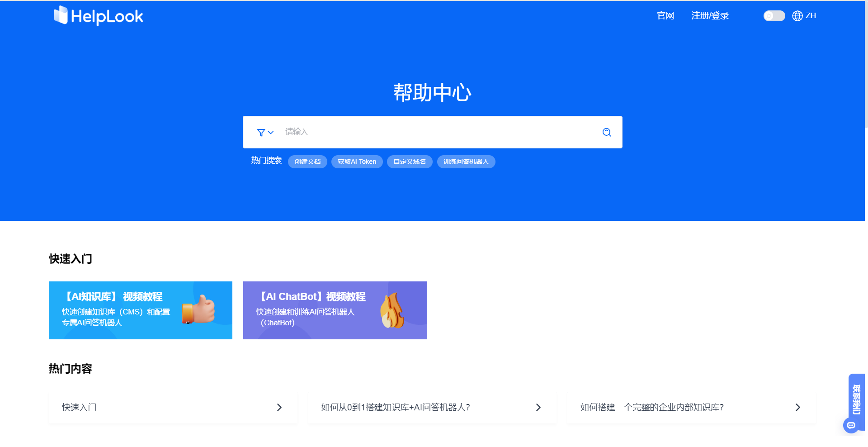This screenshot has width=868, height=447.
Task: Open the 联系我们 side widget
Action: (856, 399)
